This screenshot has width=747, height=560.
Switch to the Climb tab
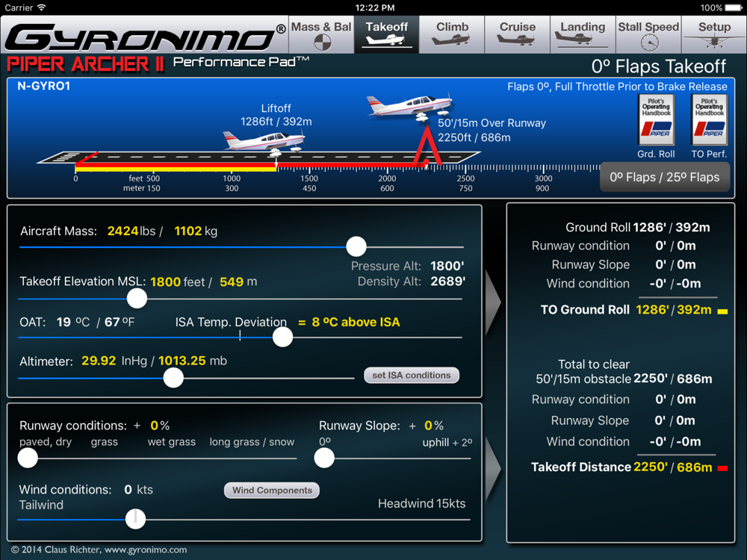[452, 34]
